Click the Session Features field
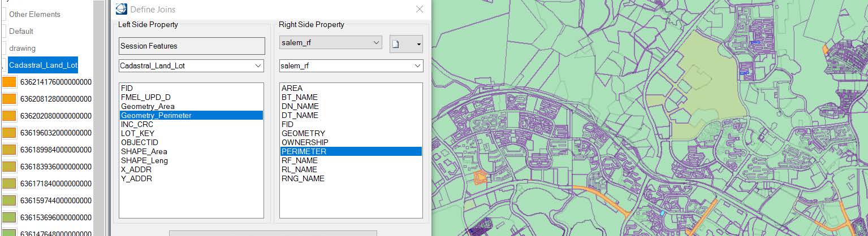868x236 pixels. (192, 46)
